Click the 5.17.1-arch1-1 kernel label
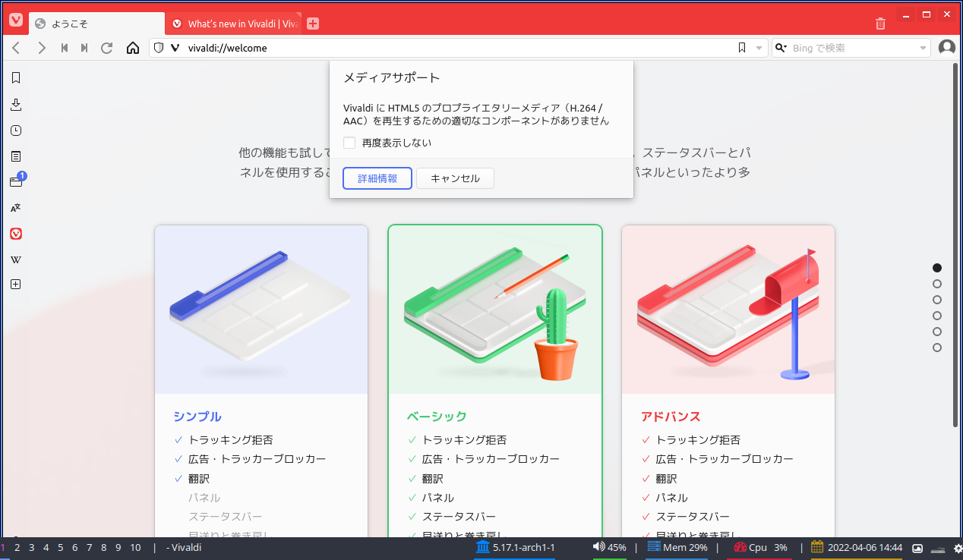The height and width of the screenshot is (560, 963). (516, 547)
